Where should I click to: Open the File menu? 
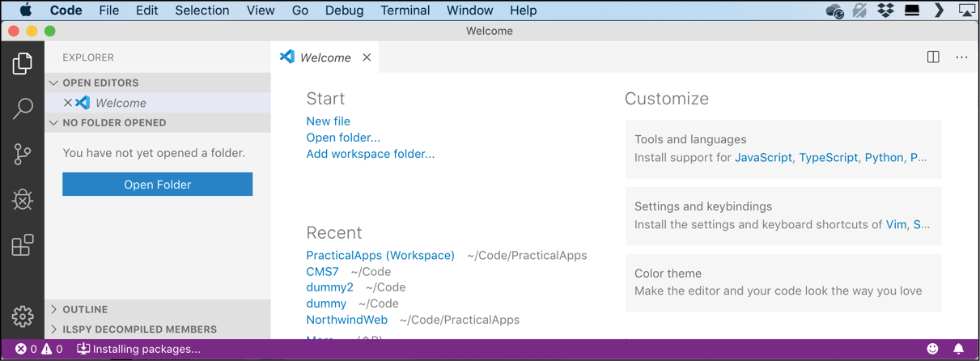[x=108, y=11]
